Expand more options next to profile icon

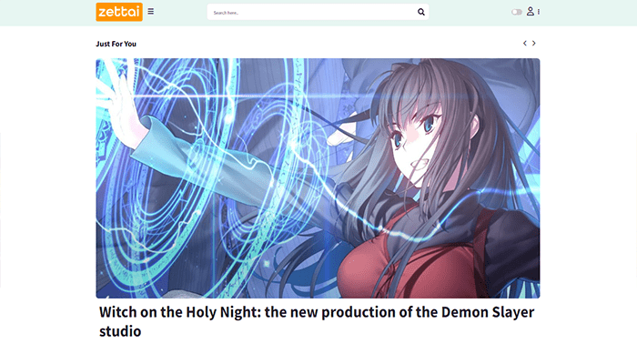point(539,12)
